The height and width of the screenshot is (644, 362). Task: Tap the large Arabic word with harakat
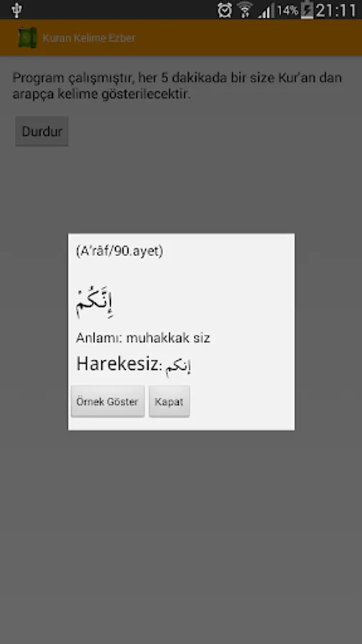click(x=95, y=302)
